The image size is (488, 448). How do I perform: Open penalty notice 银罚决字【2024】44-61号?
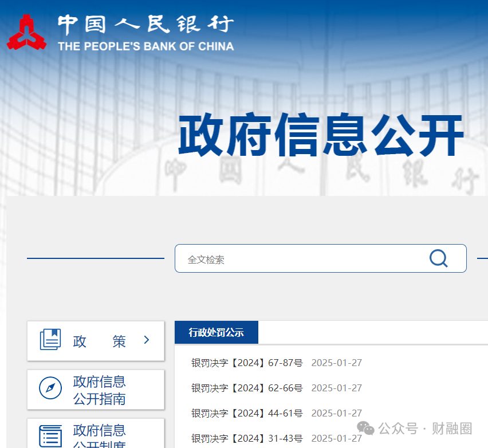click(x=247, y=413)
